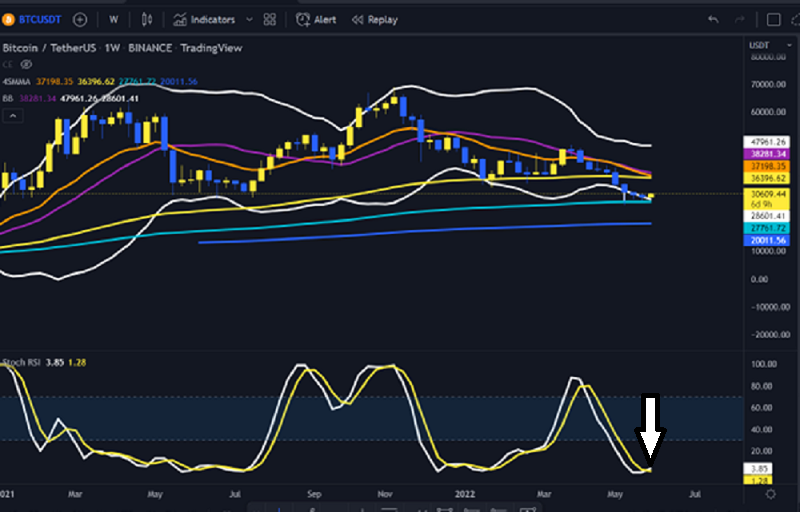Select the Stoch RSI legend label
The width and height of the screenshot is (800, 512).
tap(21, 363)
